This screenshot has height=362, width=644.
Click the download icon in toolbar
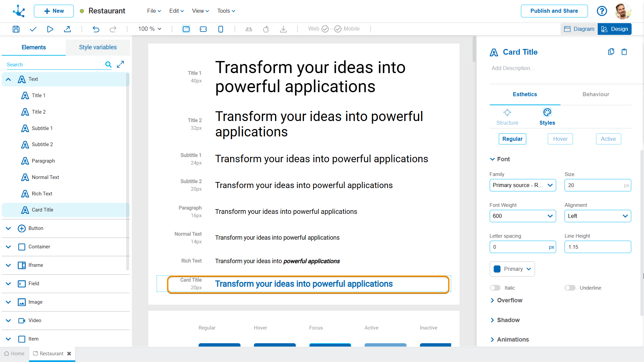click(283, 29)
